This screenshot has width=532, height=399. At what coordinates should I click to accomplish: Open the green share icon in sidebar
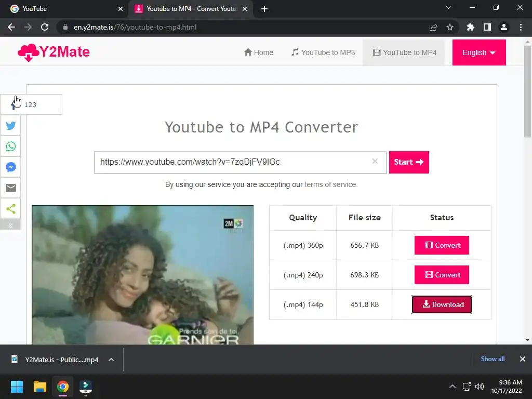10,208
